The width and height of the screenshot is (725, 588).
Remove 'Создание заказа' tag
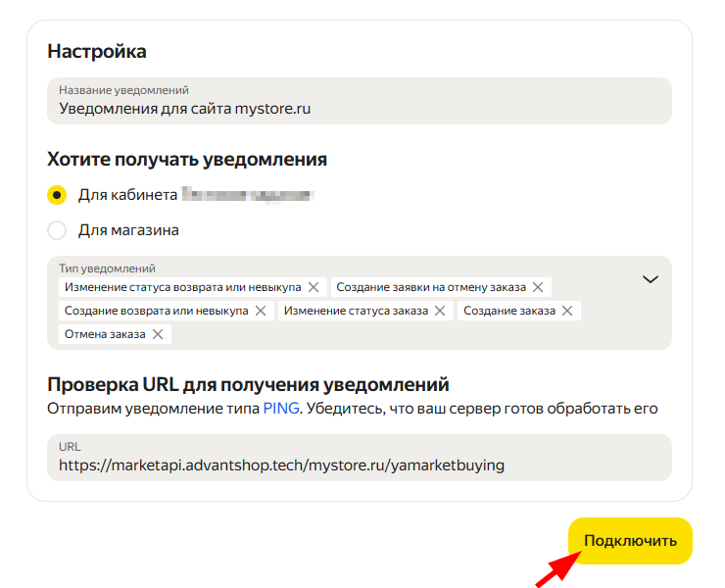[x=566, y=311]
